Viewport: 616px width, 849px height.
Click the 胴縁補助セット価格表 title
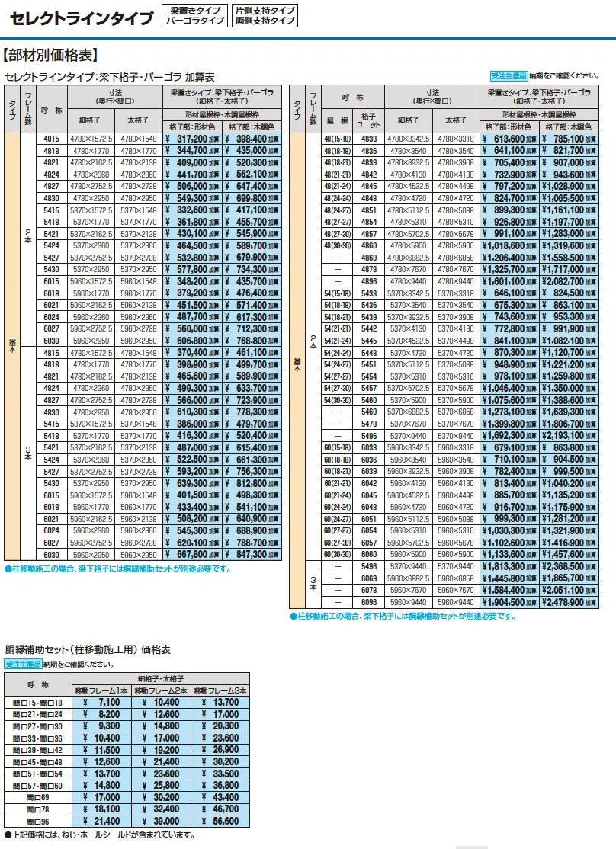[x=88, y=650]
